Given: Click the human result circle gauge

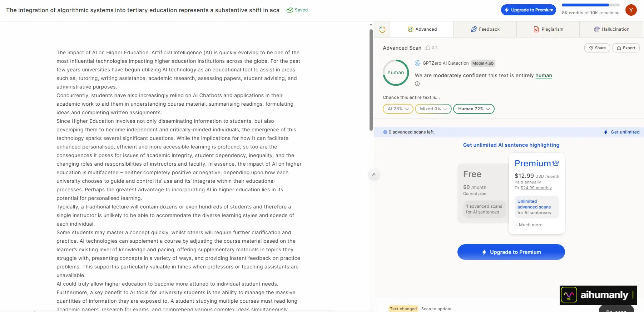Looking at the screenshot, I should tap(396, 72).
